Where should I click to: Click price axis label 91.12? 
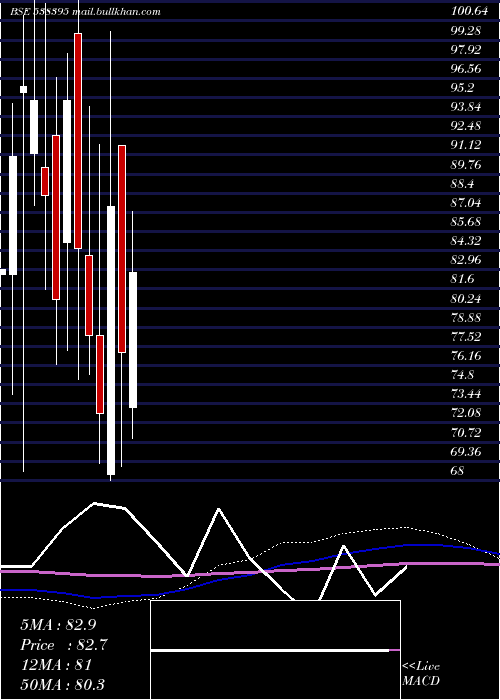(x=466, y=145)
